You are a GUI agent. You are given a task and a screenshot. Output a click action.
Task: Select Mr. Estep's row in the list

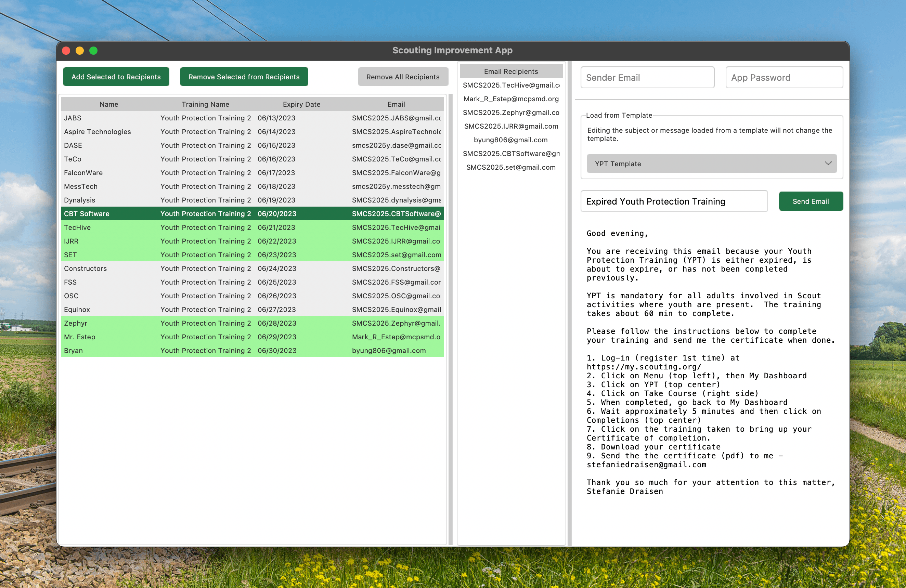pyautogui.click(x=152, y=337)
